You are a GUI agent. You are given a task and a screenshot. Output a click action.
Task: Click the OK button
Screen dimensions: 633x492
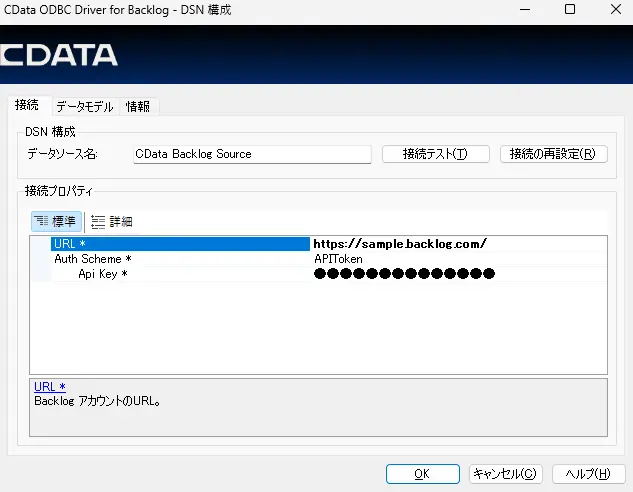point(423,474)
